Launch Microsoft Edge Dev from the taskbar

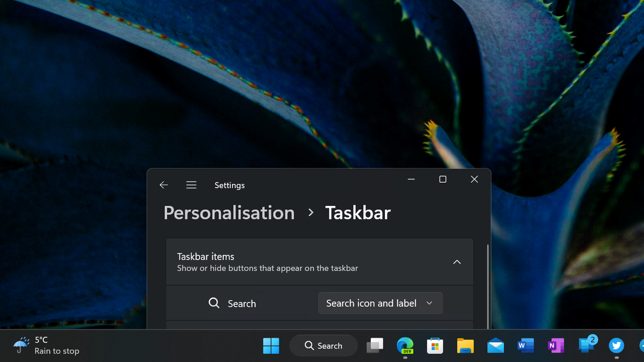tap(405, 345)
